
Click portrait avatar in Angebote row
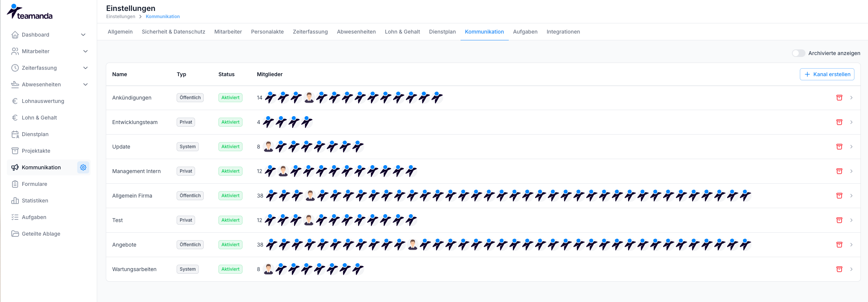[413, 245]
